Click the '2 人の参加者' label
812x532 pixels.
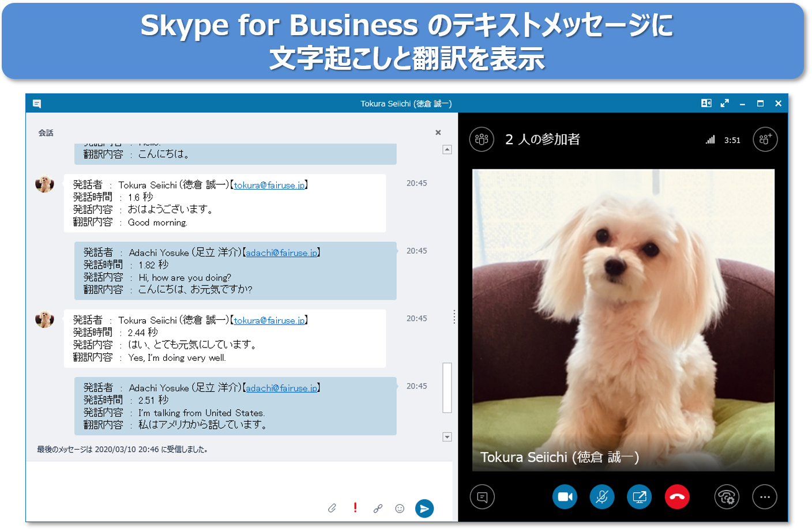point(543,139)
